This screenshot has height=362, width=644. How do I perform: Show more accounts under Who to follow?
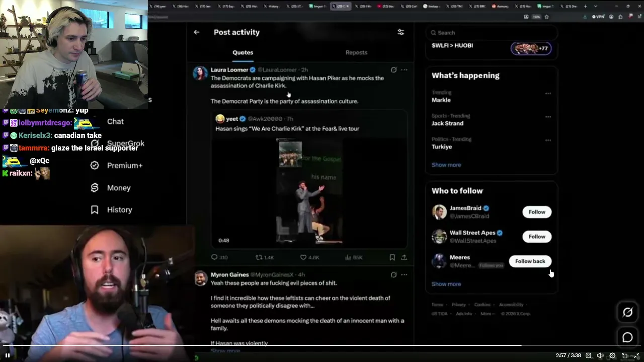pyautogui.click(x=446, y=284)
